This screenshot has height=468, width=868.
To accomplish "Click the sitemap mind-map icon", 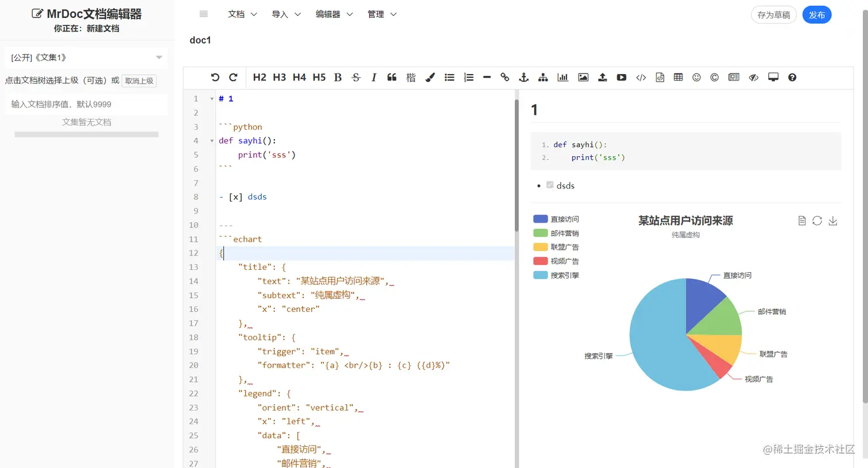I will (543, 78).
